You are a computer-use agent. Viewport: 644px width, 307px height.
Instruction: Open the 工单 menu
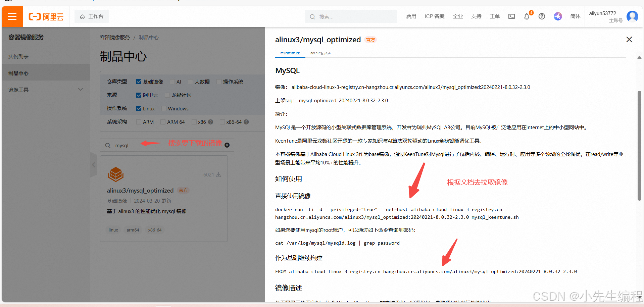[x=495, y=16]
